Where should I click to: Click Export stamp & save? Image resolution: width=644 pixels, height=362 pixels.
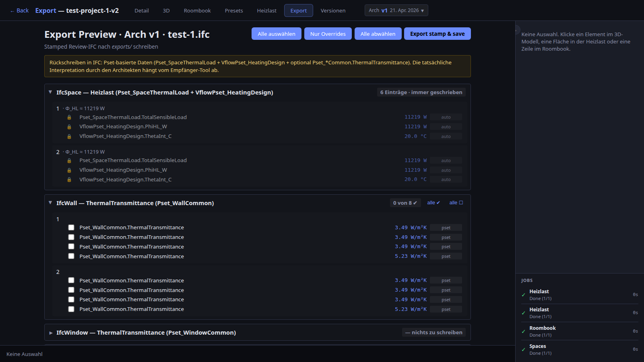pyautogui.click(x=438, y=34)
